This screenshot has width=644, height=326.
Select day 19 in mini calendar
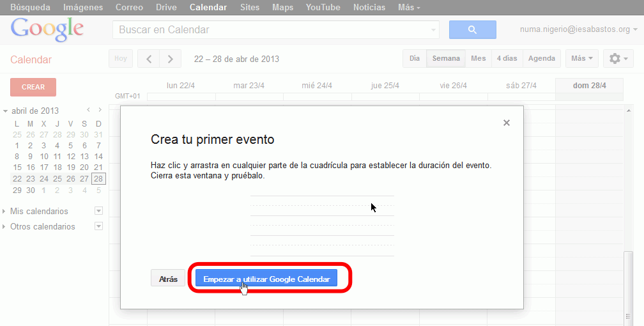click(x=71, y=167)
